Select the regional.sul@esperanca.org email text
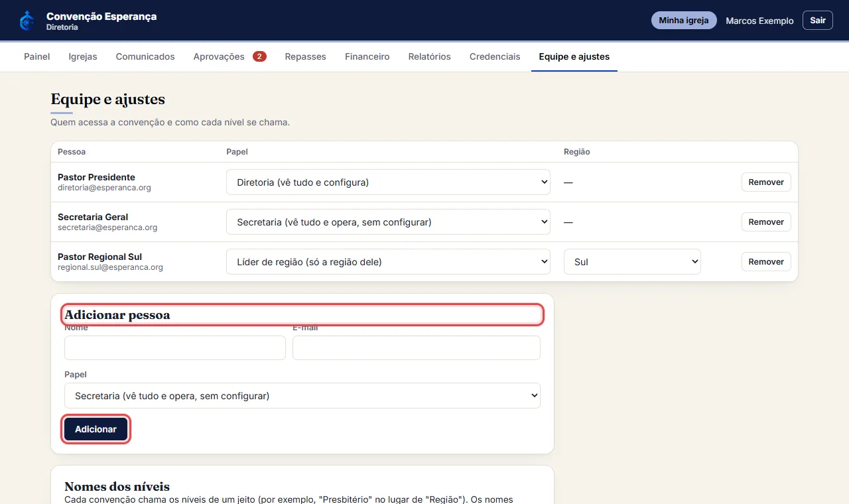849x504 pixels. tap(110, 267)
